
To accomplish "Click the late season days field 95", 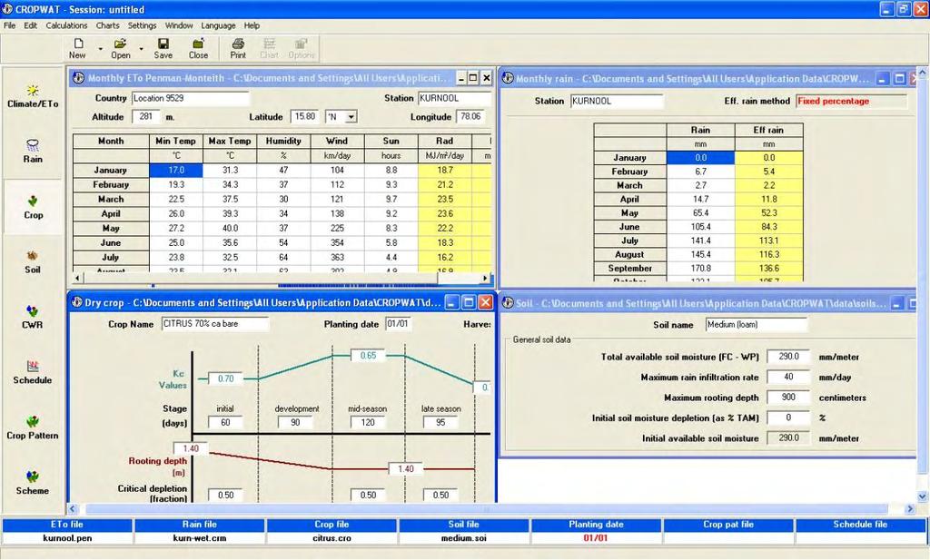I will click(440, 423).
